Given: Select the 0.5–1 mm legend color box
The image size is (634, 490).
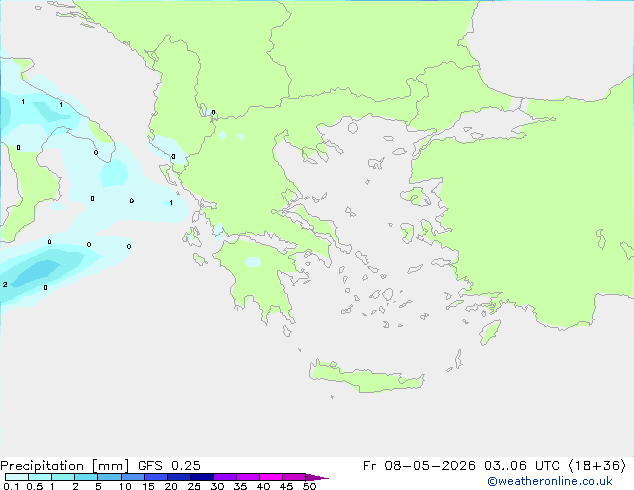Looking at the screenshot, I should [40, 477].
